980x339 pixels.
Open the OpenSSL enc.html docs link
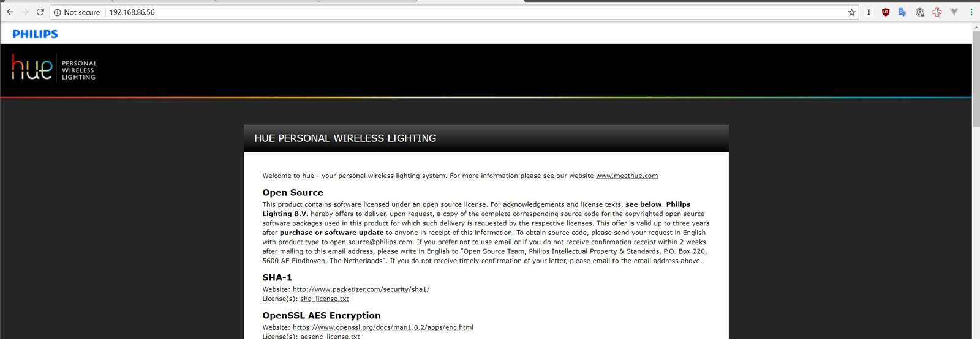[x=383, y=327]
